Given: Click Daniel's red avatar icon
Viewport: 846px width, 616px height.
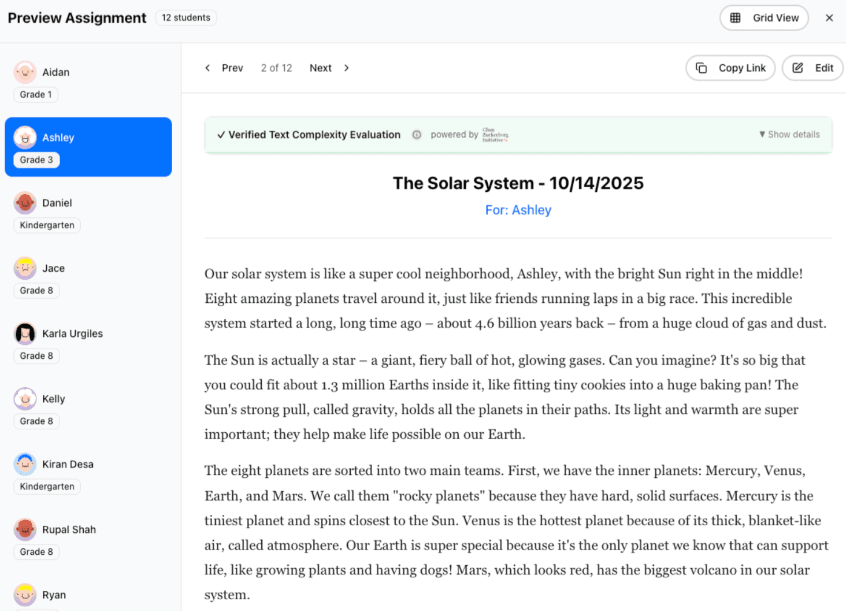Looking at the screenshot, I should (25, 203).
